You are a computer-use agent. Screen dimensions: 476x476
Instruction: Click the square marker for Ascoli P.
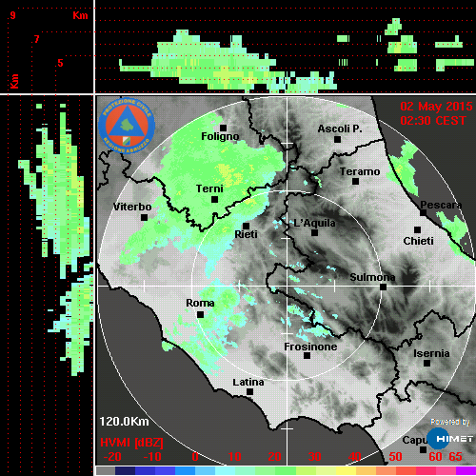click(x=338, y=139)
